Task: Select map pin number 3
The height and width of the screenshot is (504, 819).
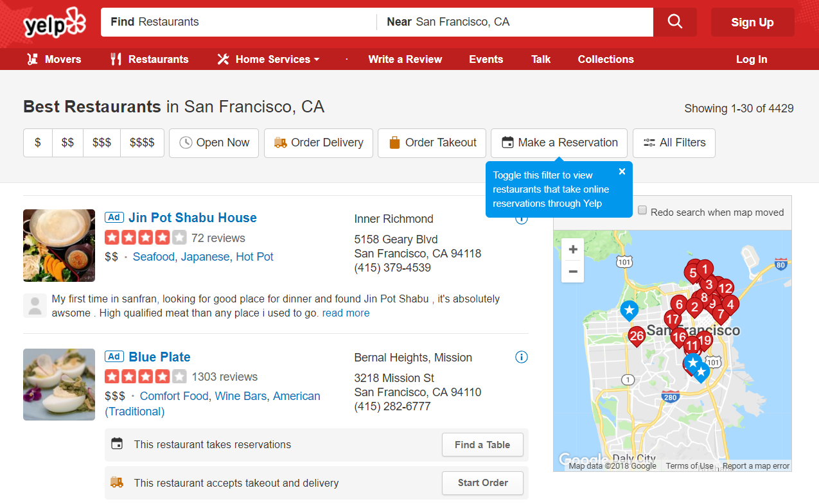Action: pos(709,285)
